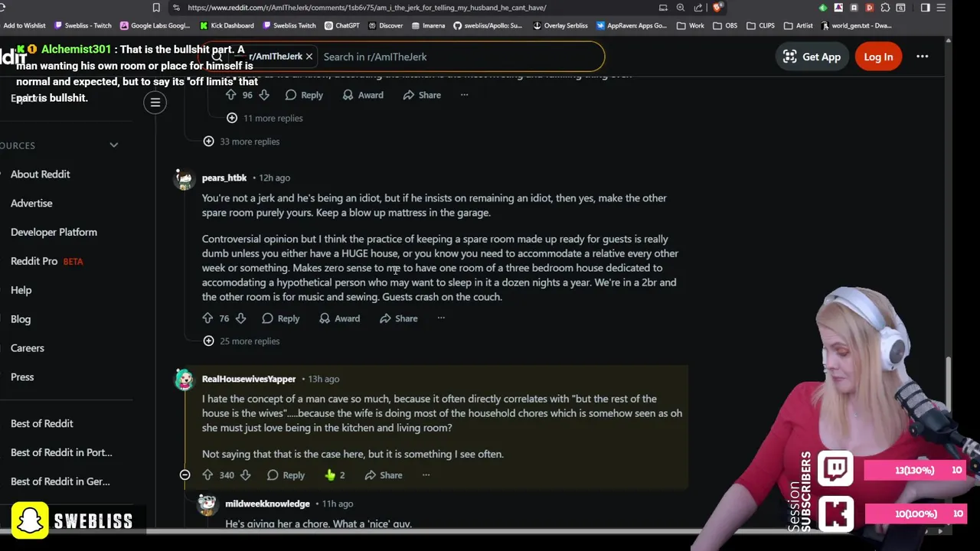This screenshot has width=980, height=551.
Task: Expand 25 more replies
Action: (x=242, y=341)
